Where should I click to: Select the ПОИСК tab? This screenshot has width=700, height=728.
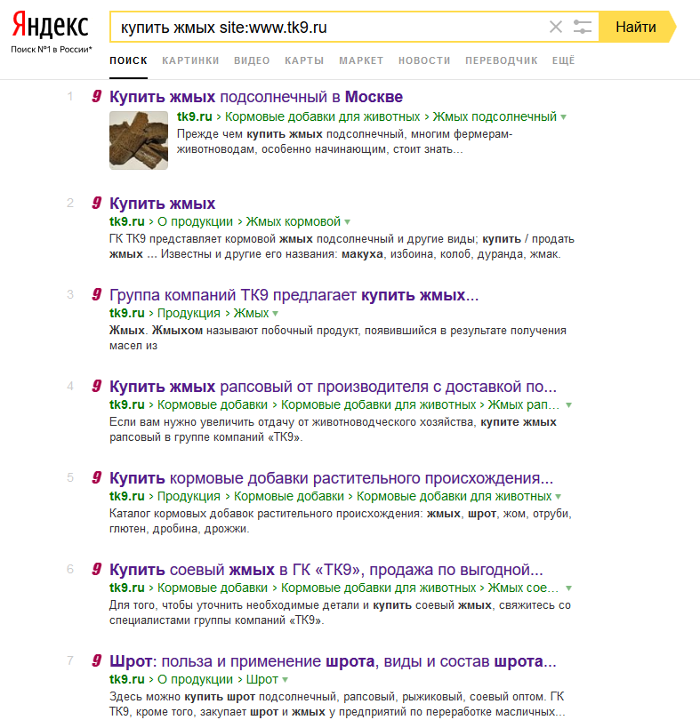128,60
